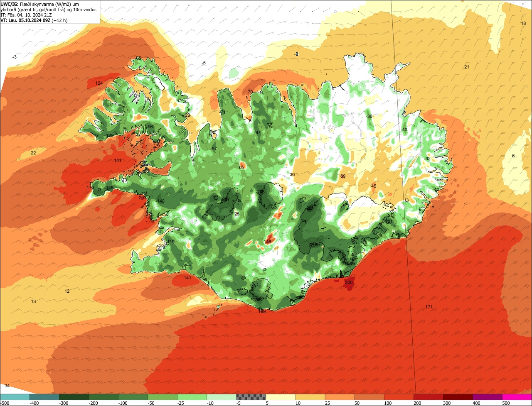Click the map value '146' in the southern highlands

tap(268, 242)
